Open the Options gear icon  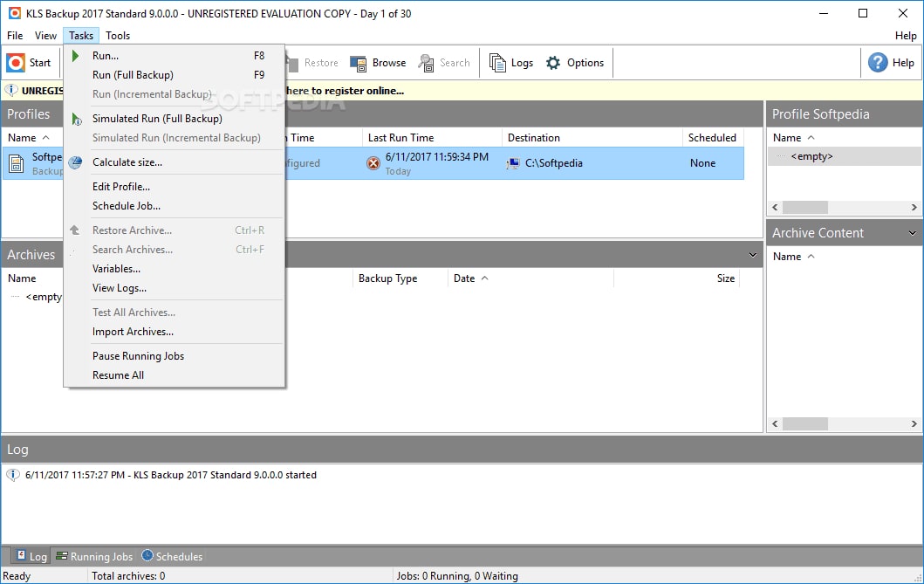coord(553,63)
